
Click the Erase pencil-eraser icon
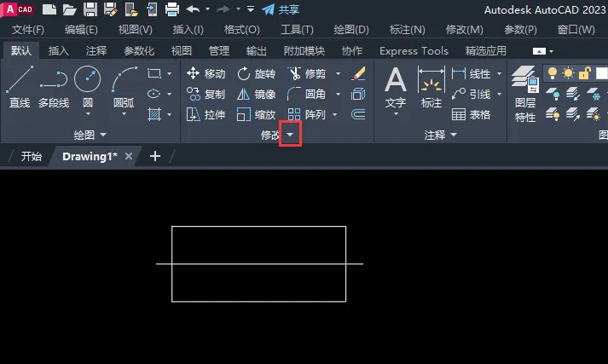[x=359, y=73]
